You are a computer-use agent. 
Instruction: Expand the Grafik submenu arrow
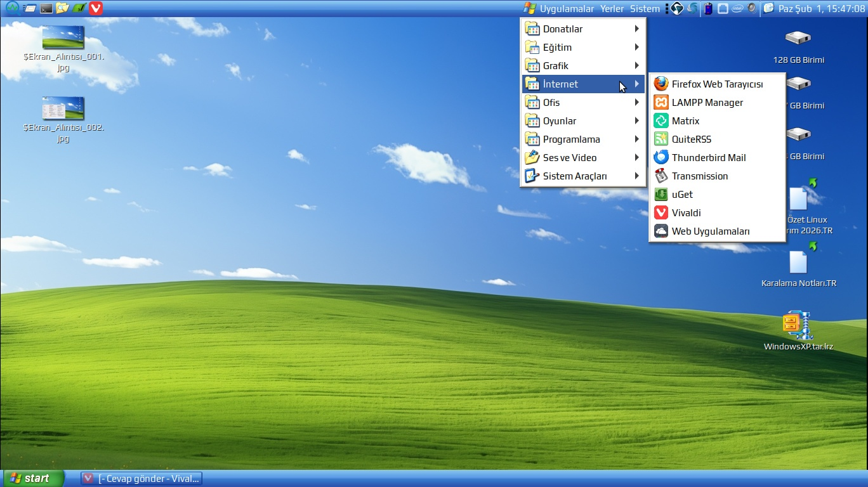(636, 65)
